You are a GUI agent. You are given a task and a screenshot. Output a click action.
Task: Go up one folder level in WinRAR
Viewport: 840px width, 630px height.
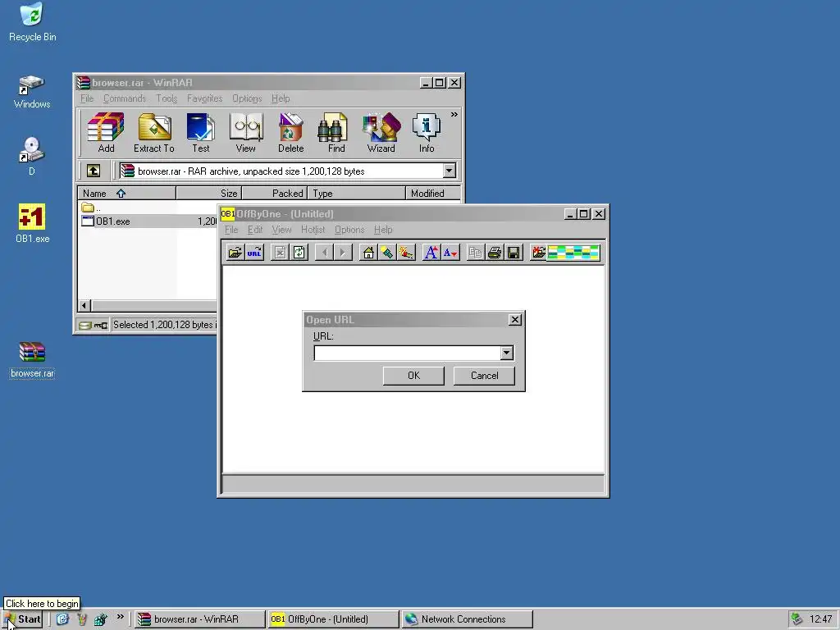click(x=94, y=171)
